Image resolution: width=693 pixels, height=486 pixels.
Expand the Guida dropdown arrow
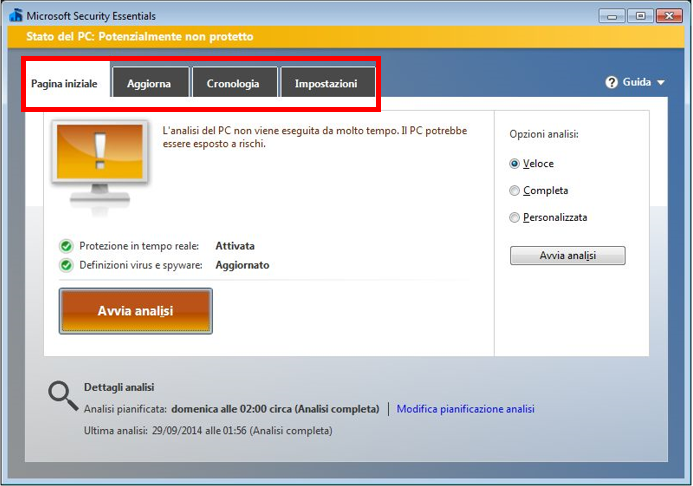[x=661, y=83]
